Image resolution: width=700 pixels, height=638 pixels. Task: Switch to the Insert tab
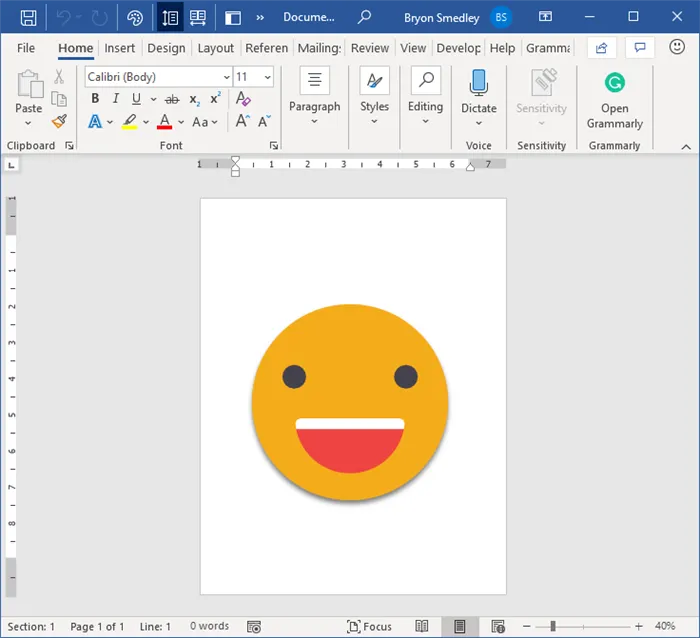point(120,48)
